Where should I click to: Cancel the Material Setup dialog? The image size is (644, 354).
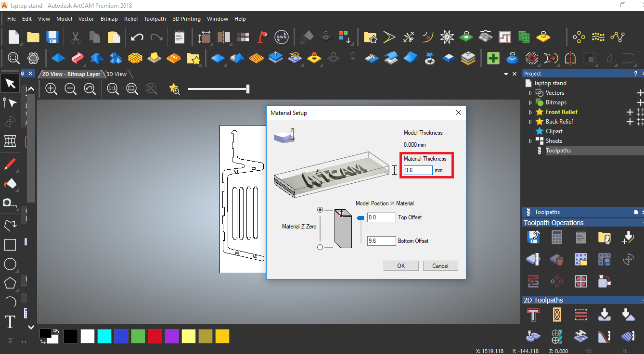(440, 266)
